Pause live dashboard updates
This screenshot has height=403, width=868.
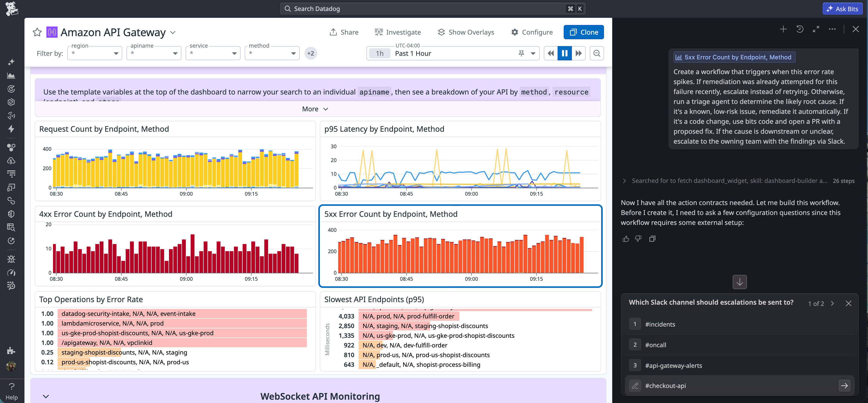(565, 53)
